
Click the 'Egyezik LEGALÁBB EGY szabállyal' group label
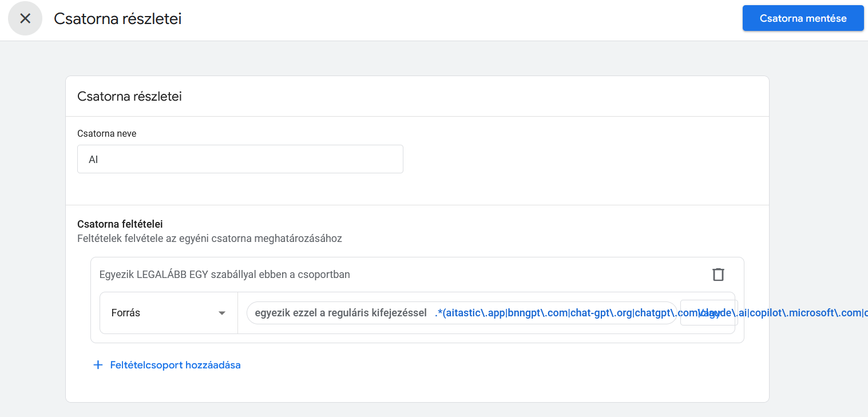[x=224, y=275]
